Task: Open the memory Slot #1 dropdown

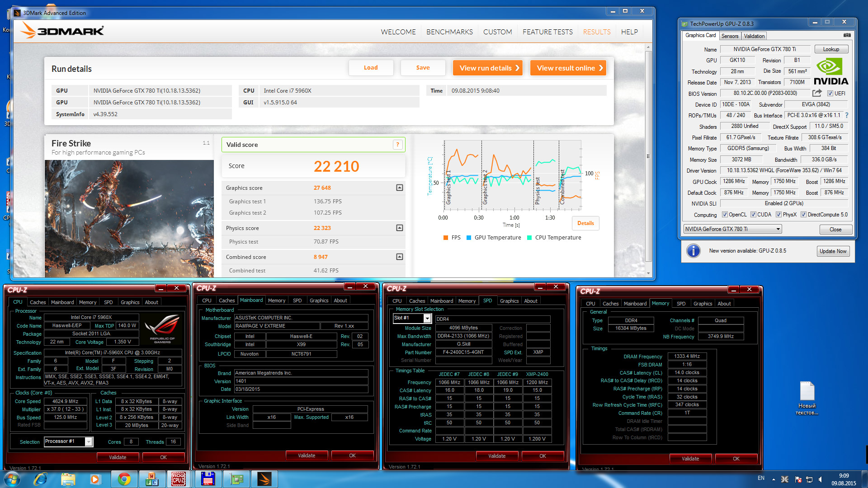Action: pos(427,319)
